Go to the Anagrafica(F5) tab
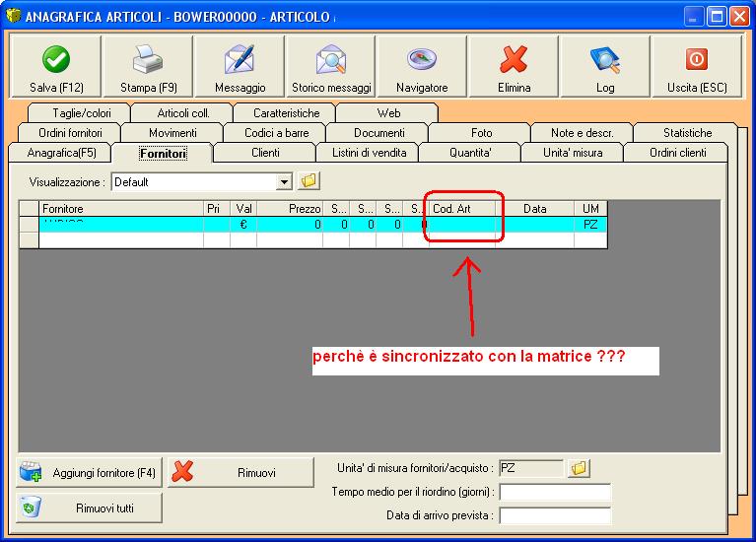This screenshot has width=756, height=542. [x=61, y=153]
